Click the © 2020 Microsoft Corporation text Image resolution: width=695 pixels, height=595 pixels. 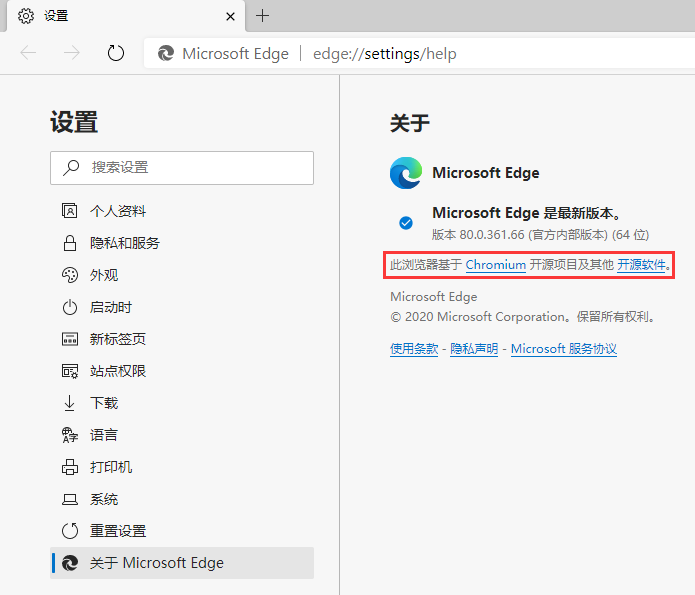click(523, 317)
